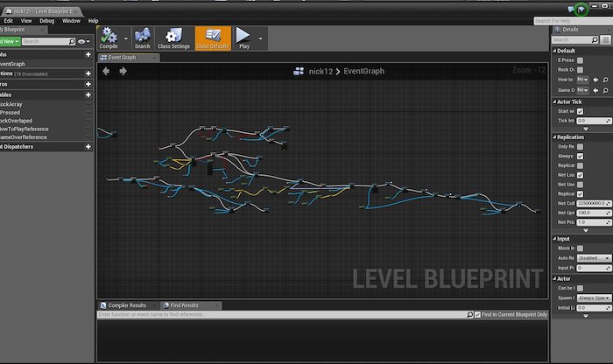
Task: Click the My Blueprint search magnifier icon
Action: [x=72, y=41]
